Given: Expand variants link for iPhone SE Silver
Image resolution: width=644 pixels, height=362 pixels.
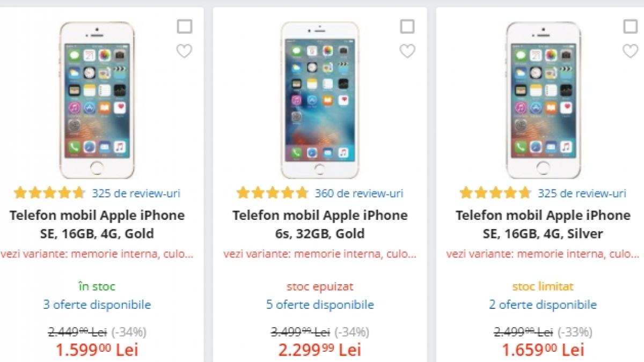Looking at the screenshot, I should pos(543,254).
